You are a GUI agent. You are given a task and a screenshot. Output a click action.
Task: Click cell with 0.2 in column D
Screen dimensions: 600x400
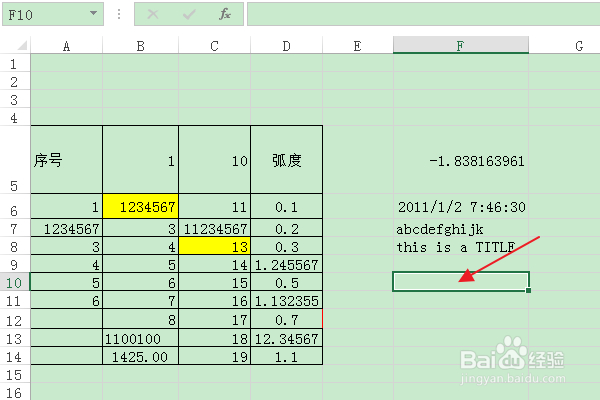(287, 228)
